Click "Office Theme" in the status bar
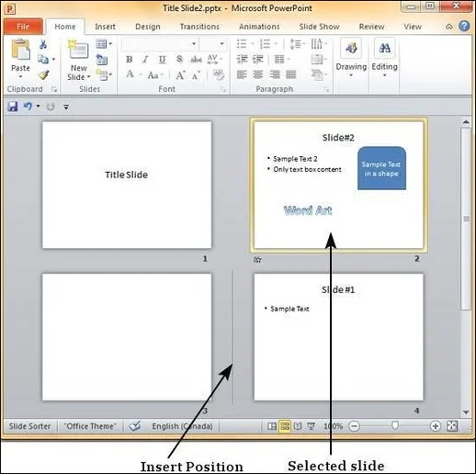Image resolution: width=476 pixels, height=474 pixels. point(90,426)
